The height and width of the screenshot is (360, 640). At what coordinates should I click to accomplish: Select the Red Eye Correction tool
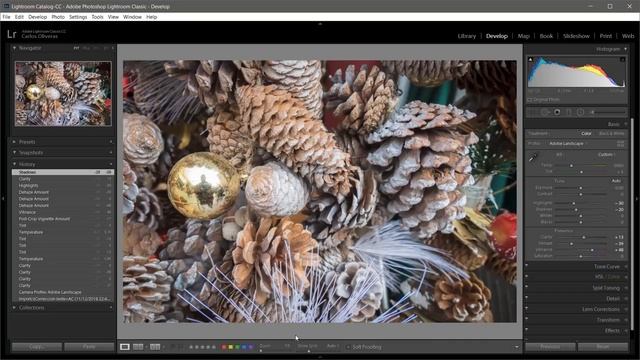click(x=557, y=112)
